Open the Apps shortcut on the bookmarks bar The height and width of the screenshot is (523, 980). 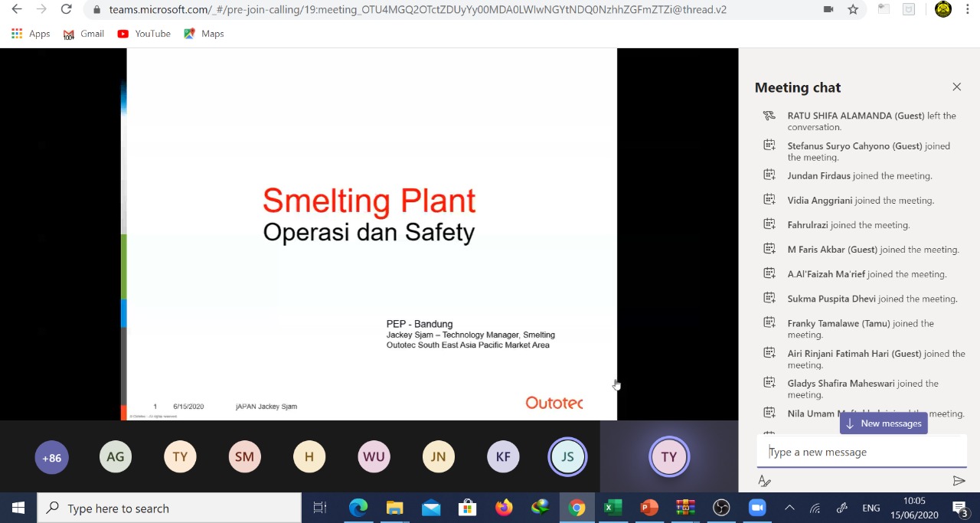(31, 33)
